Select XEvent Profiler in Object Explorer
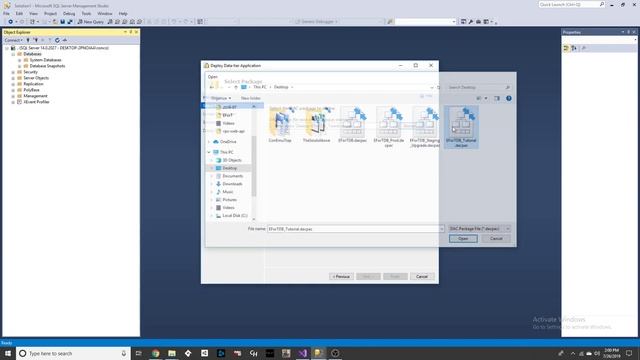This screenshot has width=640, height=360. [x=36, y=102]
